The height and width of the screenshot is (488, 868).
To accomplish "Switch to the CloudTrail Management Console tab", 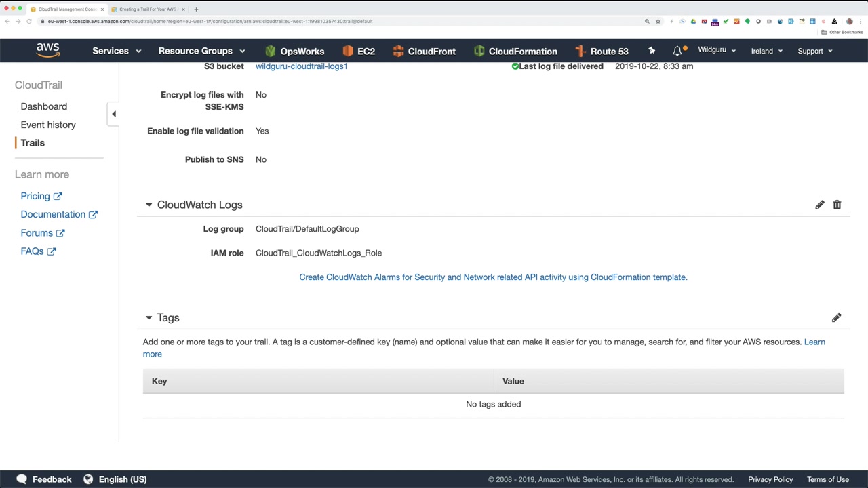I will pyautogui.click(x=66, y=9).
